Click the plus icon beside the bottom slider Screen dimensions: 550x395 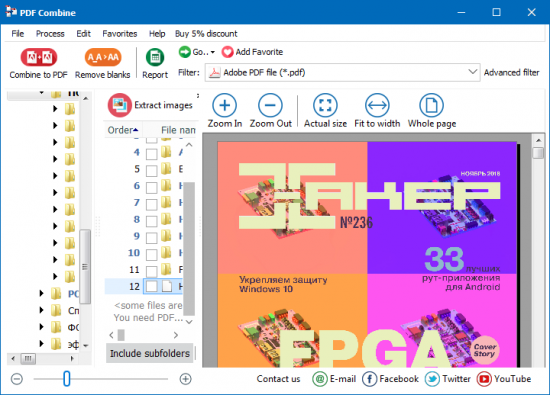coord(185,379)
